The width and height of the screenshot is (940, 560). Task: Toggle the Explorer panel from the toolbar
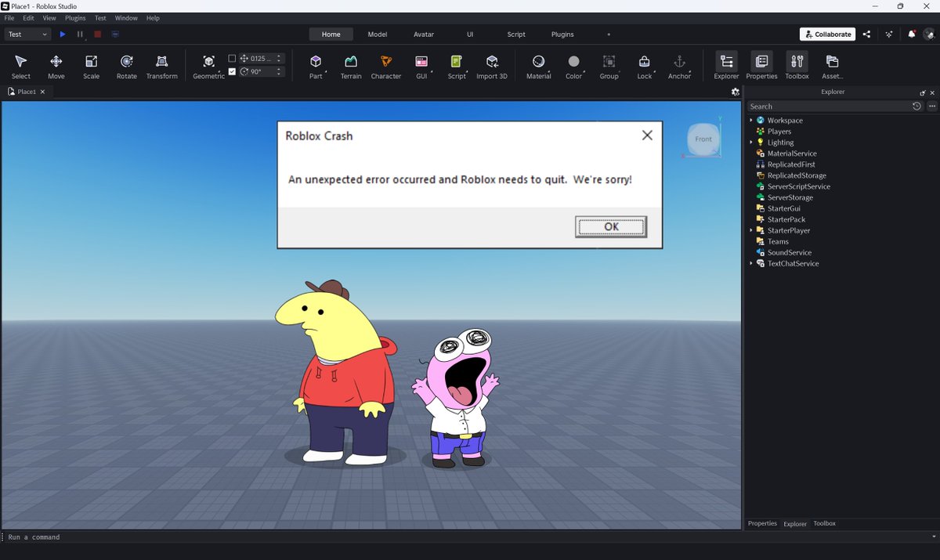(726, 67)
